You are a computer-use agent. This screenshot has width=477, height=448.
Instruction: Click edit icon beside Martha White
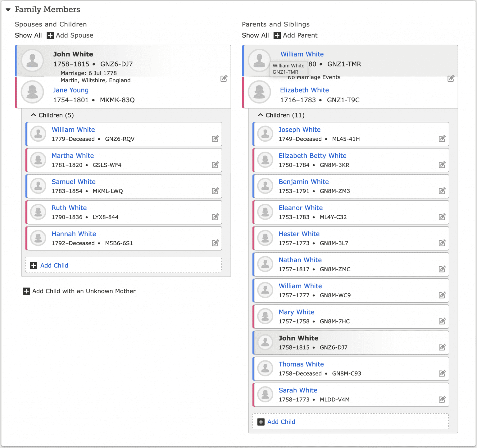tap(215, 165)
